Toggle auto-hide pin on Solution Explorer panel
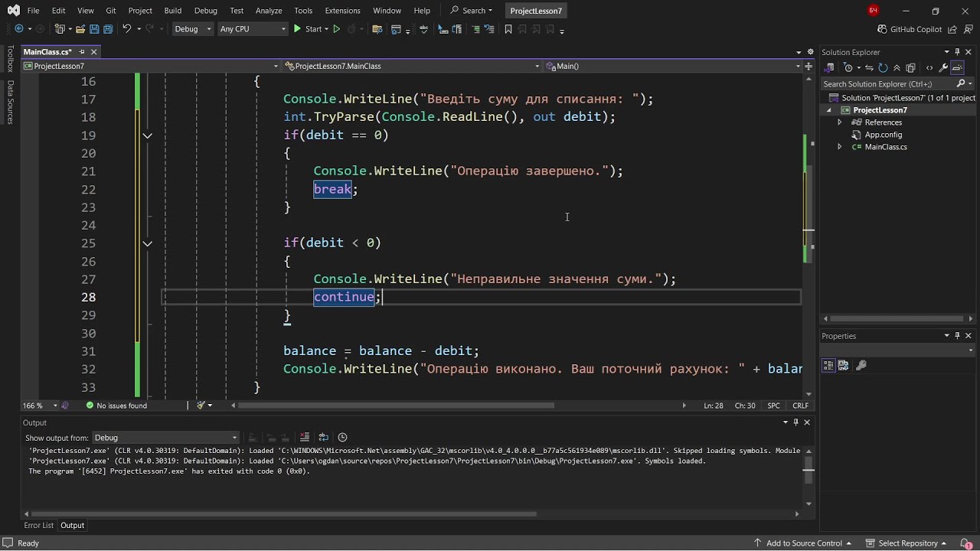This screenshot has width=980, height=551. pyautogui.click(x=957, y=52)
